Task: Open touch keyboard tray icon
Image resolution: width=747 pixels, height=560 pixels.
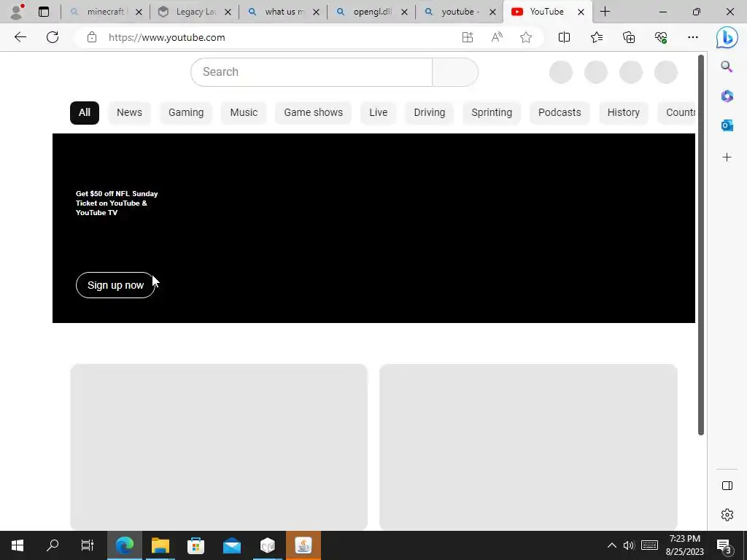Action: pos(649,545)
